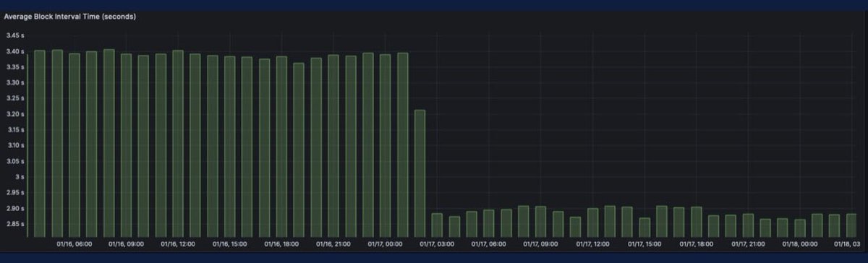Click the 01/17, 18:00 time label
This screenshot has width=868, height=263.
tap(696, 244)
